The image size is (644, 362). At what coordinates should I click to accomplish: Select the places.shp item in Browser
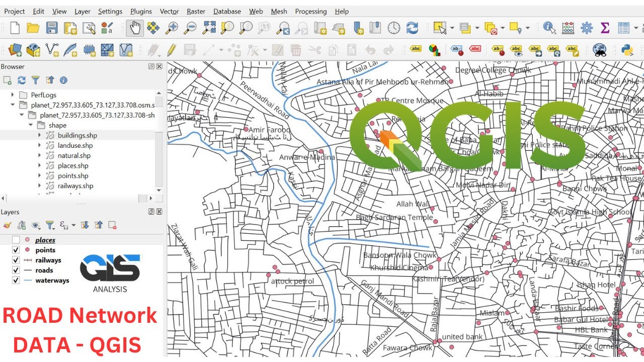[73, 165]
